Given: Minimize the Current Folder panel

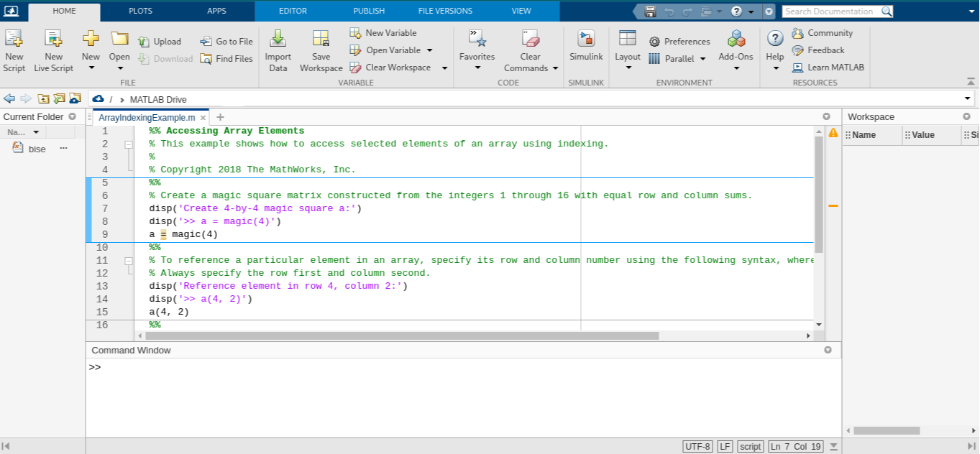Looking at the screenshot, I should (73, 116).
